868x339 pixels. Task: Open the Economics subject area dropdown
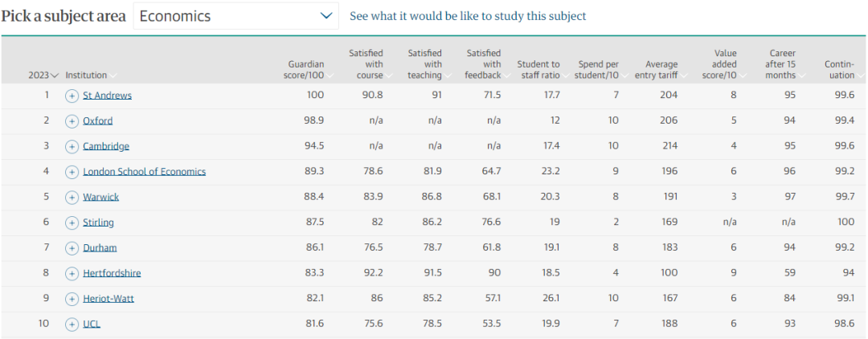235,16
